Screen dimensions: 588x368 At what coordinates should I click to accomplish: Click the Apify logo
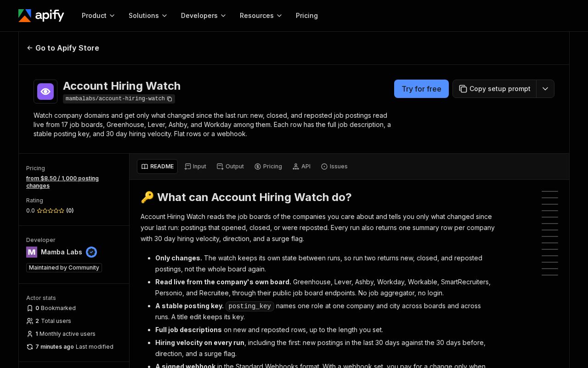tap(41, 16)
